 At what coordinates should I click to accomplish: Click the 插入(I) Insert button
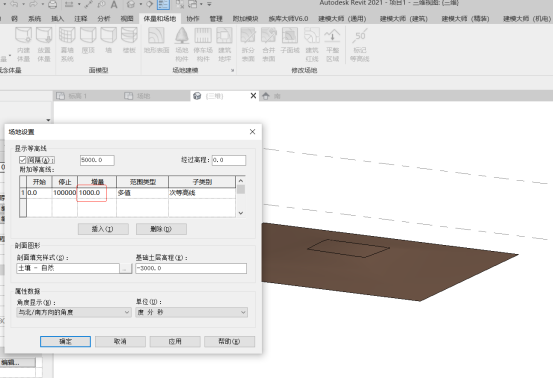[x=103, y=229]
